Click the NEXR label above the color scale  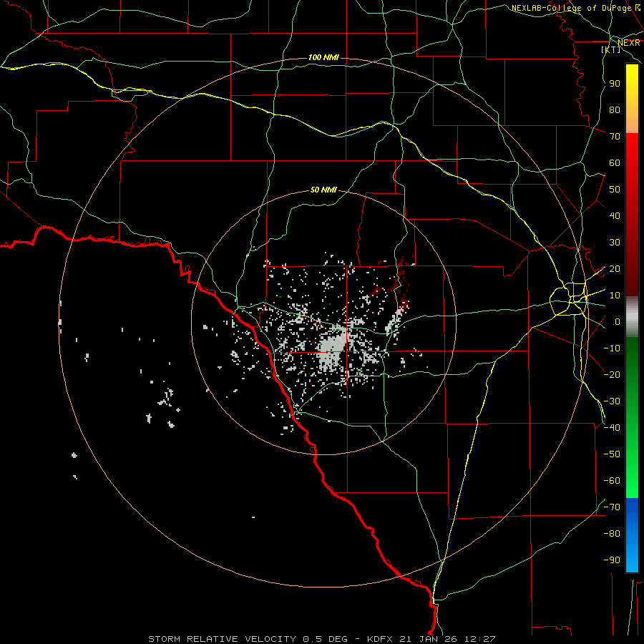[629, 43]
